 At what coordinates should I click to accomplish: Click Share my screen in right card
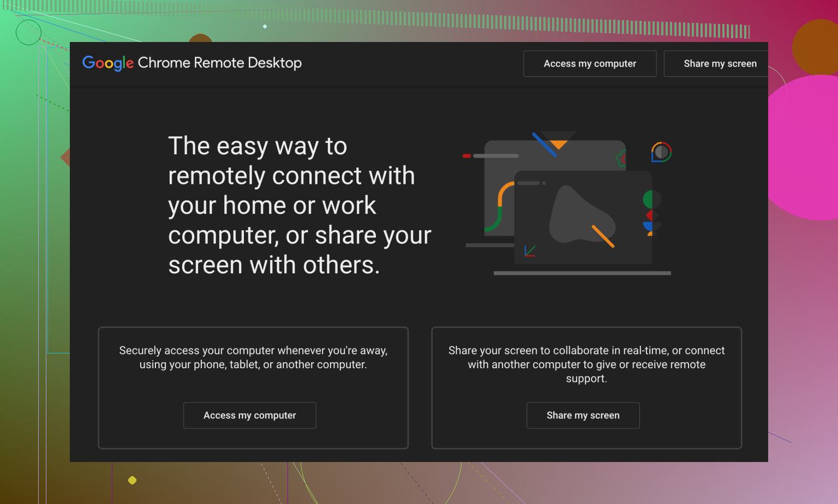click(x=583, y=416)
